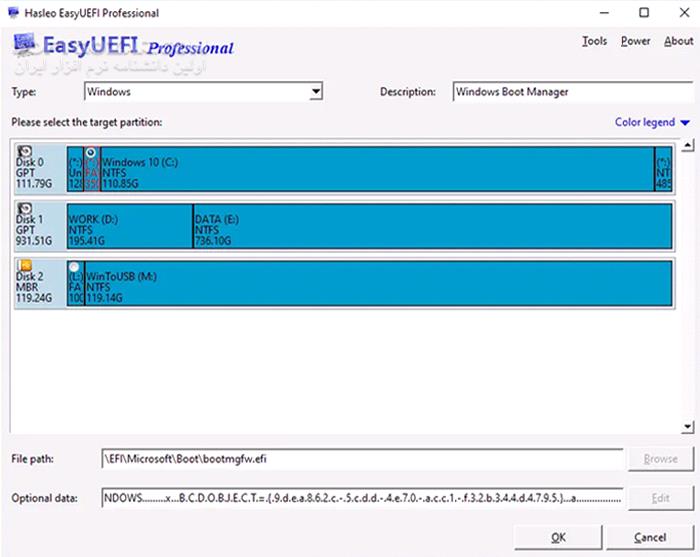
Task: Select the Windows 10 (C:) partition
Action: [x=377, y=169]
